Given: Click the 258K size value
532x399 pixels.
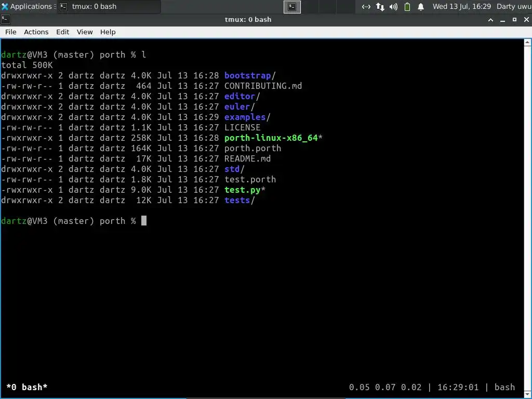Looking at the screenshot, I should (141, 138).
